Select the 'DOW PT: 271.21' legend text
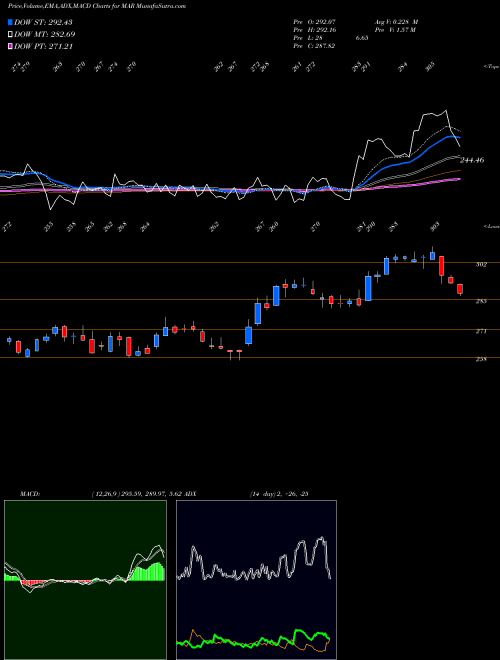Viewport: 500px width, 660px height. click(44, 46)
